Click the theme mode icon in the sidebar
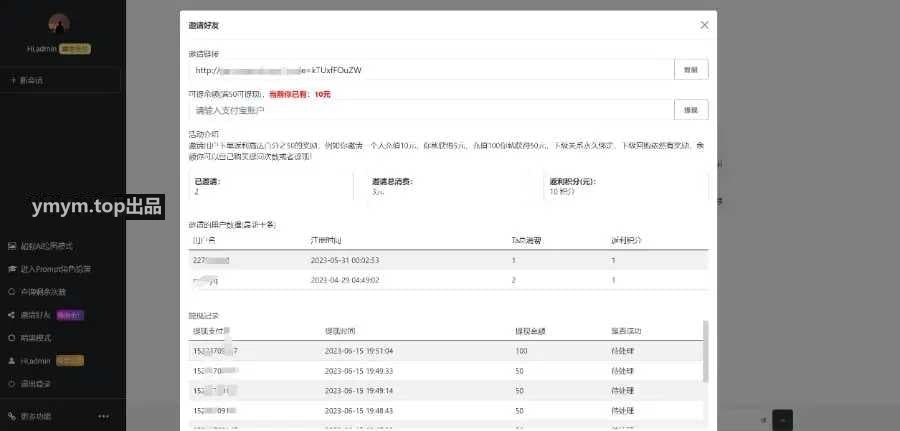Viewport: 900px width, 431px height. [12, 338]
